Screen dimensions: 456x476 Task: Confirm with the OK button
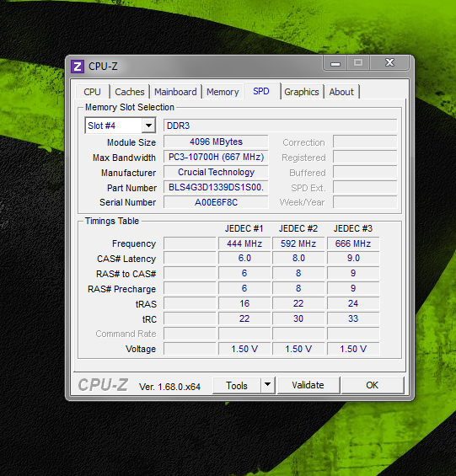(373, 385)
